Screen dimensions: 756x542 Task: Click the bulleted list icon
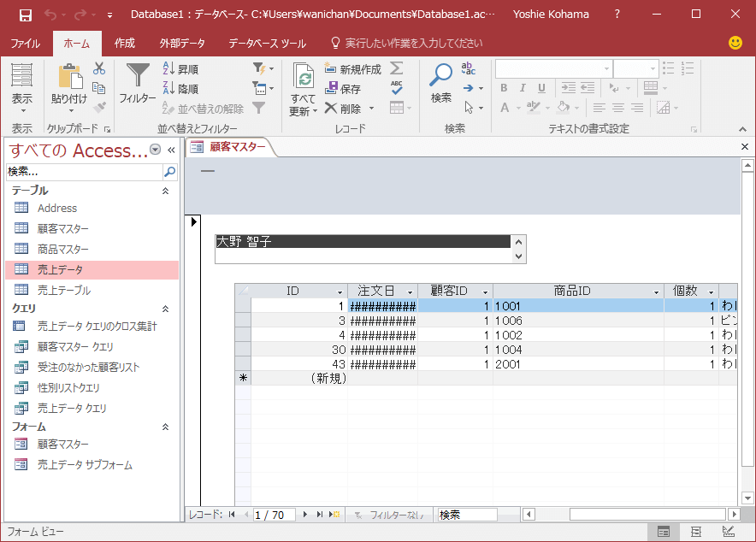click(668, 68)
